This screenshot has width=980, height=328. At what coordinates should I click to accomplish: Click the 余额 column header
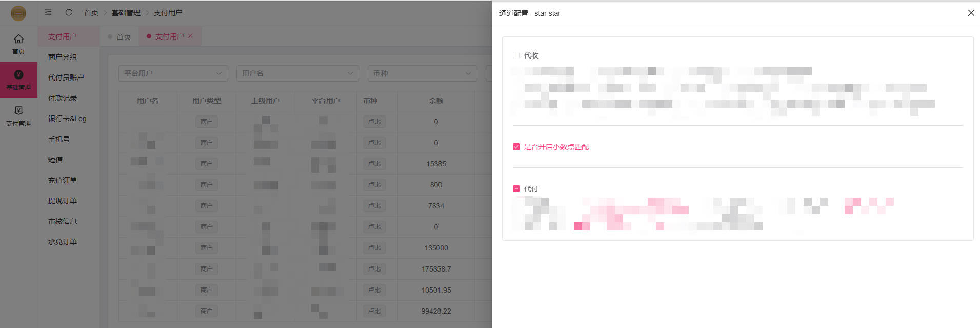click(436, 101)
